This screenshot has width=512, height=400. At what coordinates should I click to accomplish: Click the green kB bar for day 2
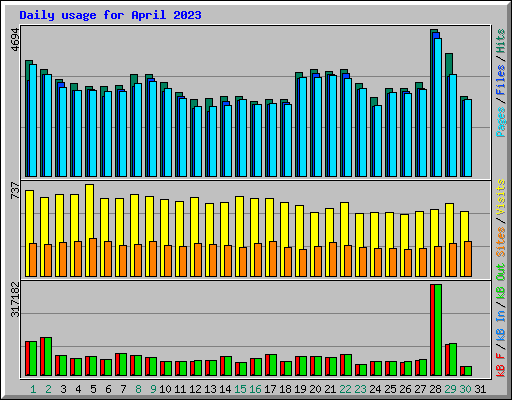48,356
